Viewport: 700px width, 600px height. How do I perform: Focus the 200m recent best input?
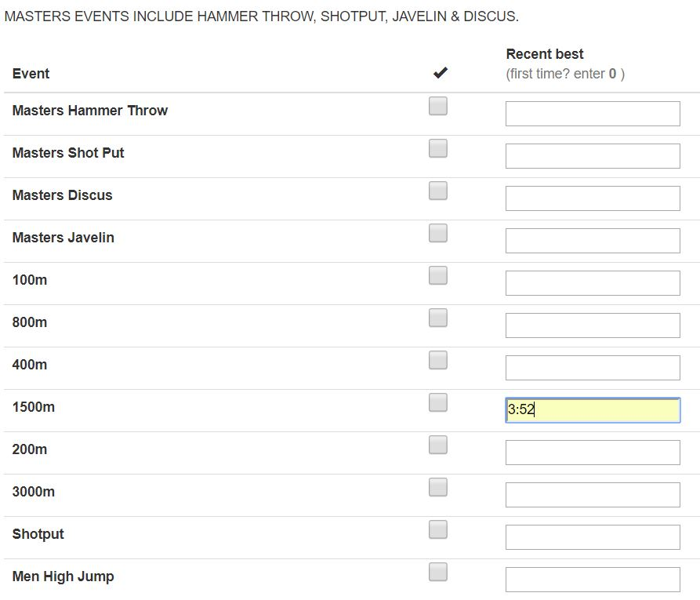click(x=593, y=453)
